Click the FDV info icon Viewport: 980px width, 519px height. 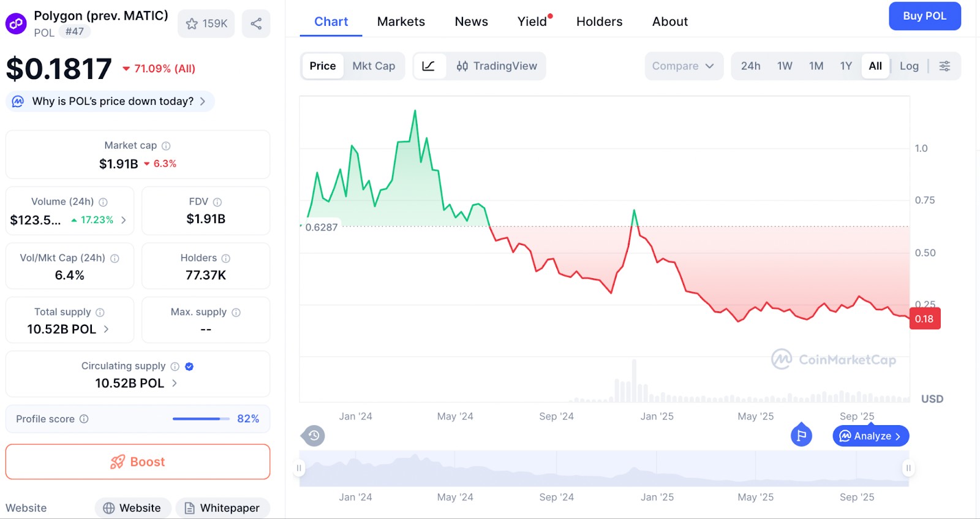point(217,202)
